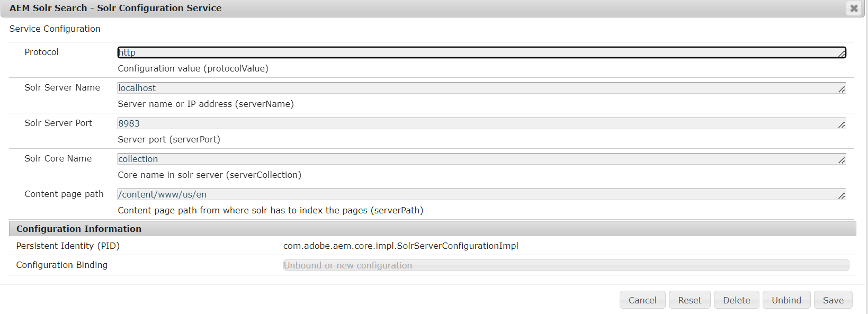Click the Protocol input field
Viewport: 868px width, 314px height.
click(x=481, y=52)
